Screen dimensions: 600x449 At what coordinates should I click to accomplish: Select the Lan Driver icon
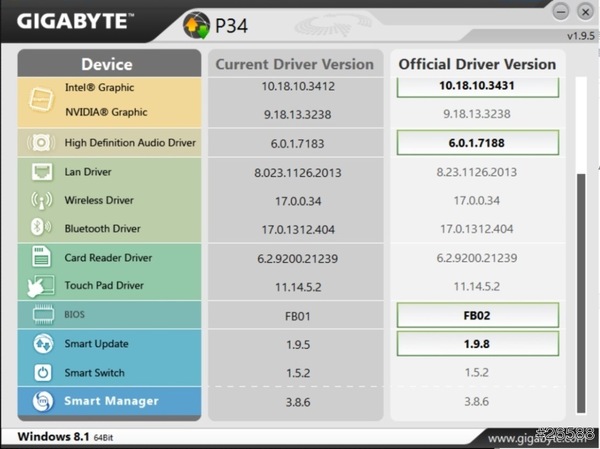[42, 172]
